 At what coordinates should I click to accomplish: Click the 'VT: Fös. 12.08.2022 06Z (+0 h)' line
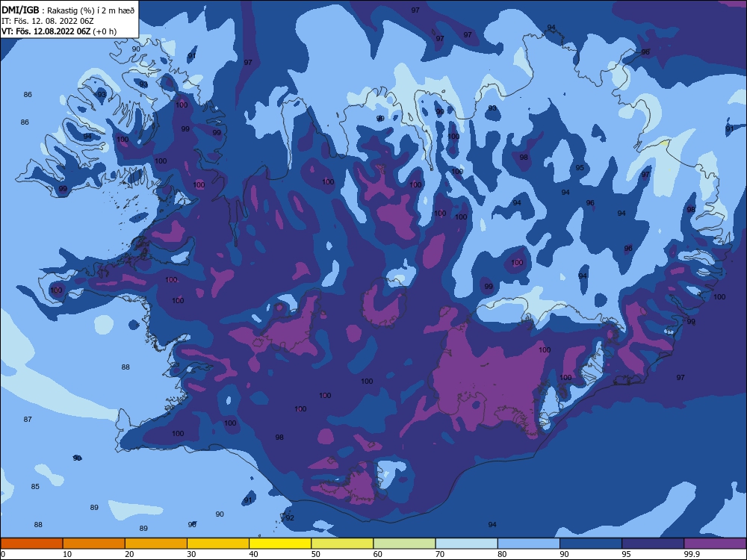[x=59, y=31]
